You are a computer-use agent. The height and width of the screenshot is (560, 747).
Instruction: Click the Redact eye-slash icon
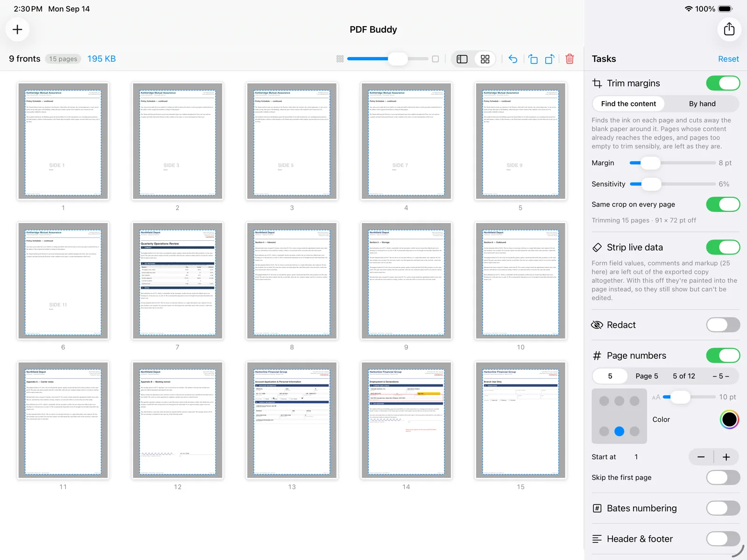[x=597, y=325]
